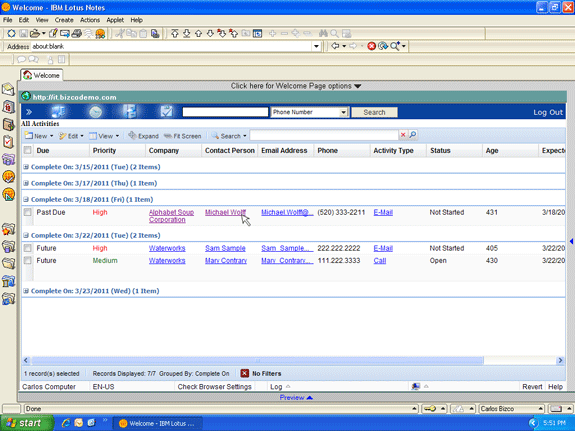The image size is (575, 431).
Task: Open the red address book sidebar icon
Action: coord(8,107)
